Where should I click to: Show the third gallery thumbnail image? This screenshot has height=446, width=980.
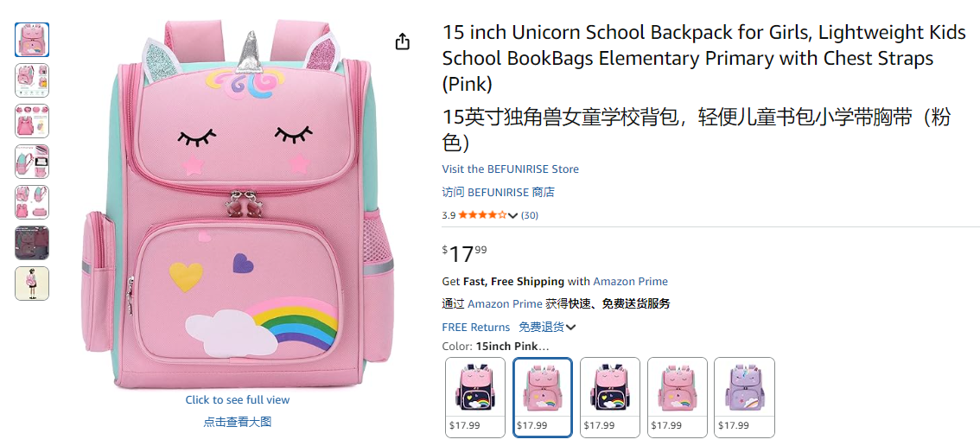(x=32, y=121)
